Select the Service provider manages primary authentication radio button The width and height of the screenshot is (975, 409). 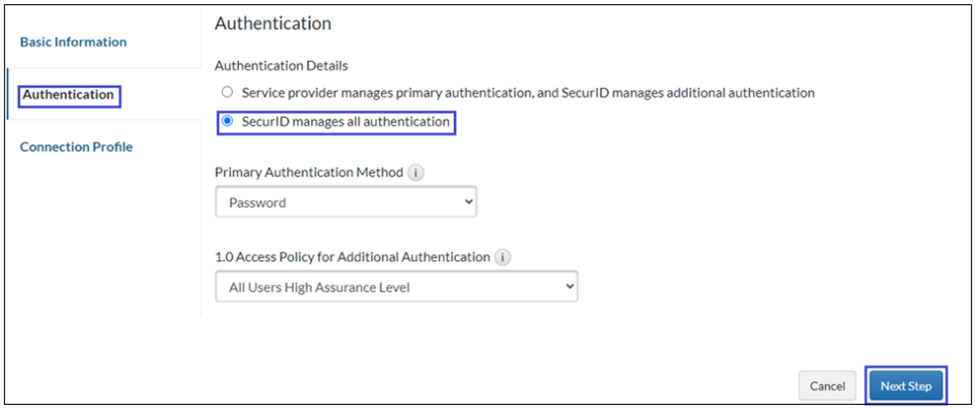[227, 92]
